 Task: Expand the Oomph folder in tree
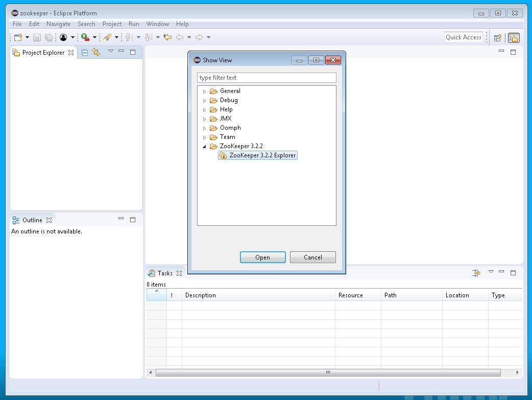pos(205,128)
